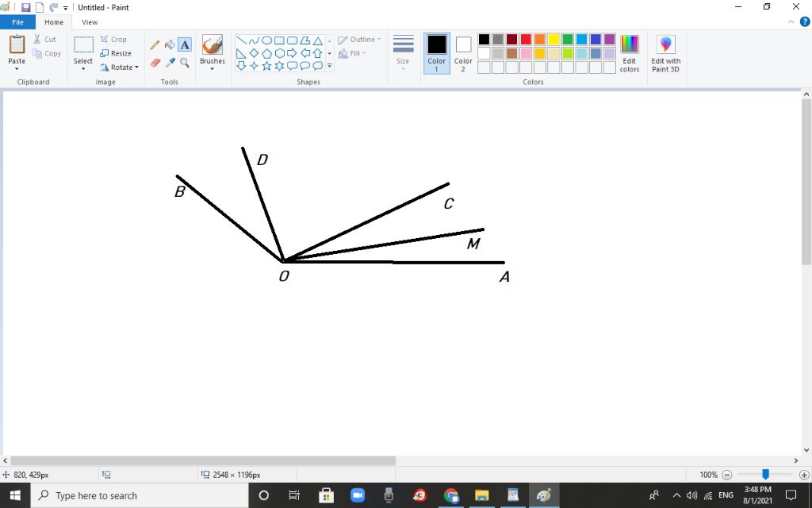812x508 pixels.
Task: Click the Redo arrow in title bar
Action: pyautogui.click(x=53, y=8)
